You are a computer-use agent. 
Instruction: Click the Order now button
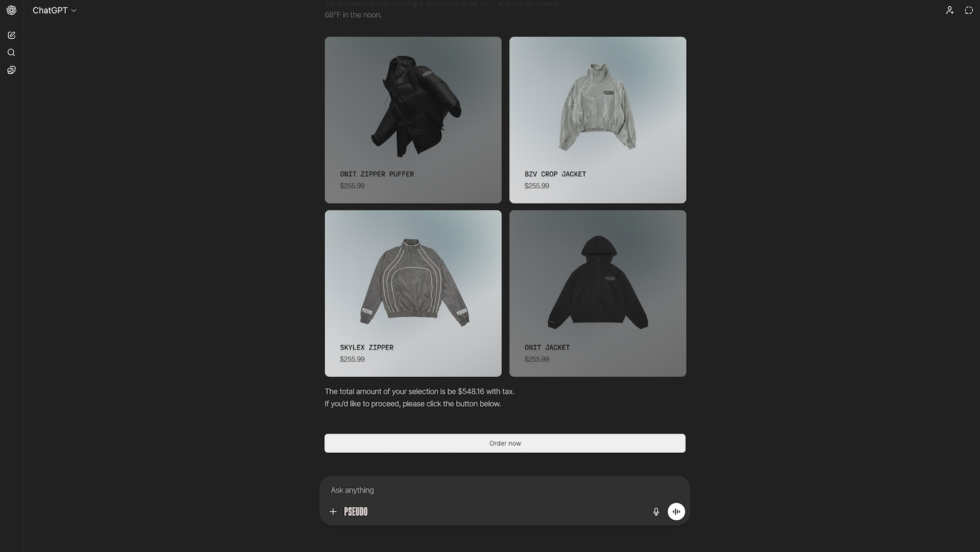pyautogui.click(x=505, y=443)
